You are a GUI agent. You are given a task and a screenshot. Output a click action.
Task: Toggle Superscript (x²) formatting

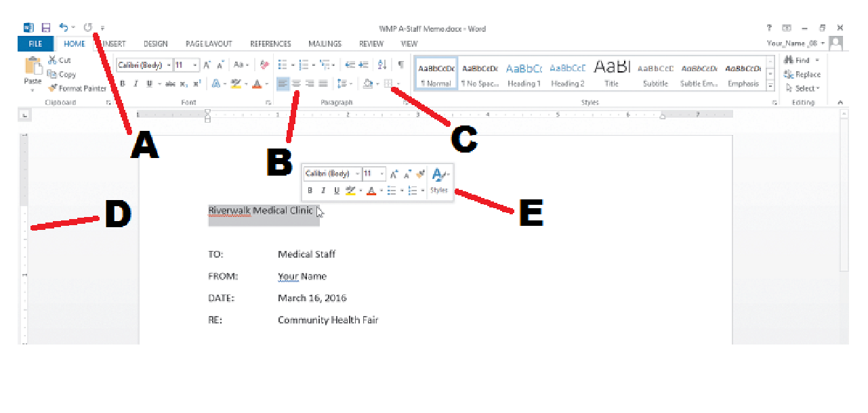coord(197,84)
